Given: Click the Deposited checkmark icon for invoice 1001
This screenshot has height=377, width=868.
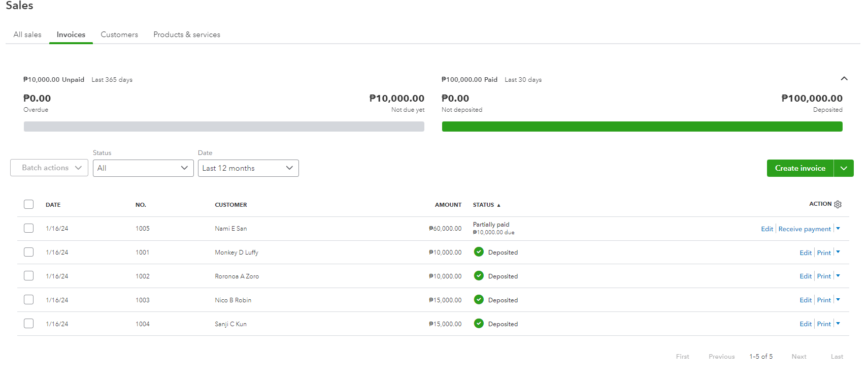Looking at the screenshot, I should (x=479, y=252).
